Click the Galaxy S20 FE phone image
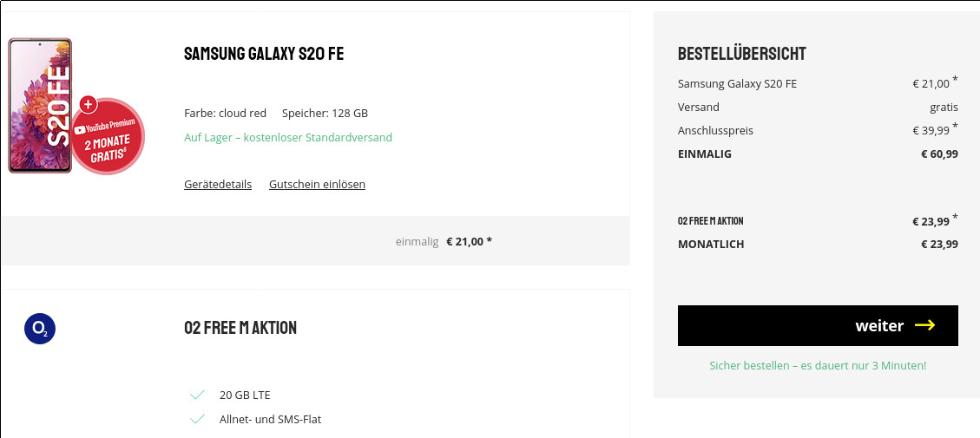 [x=39, y=104]
